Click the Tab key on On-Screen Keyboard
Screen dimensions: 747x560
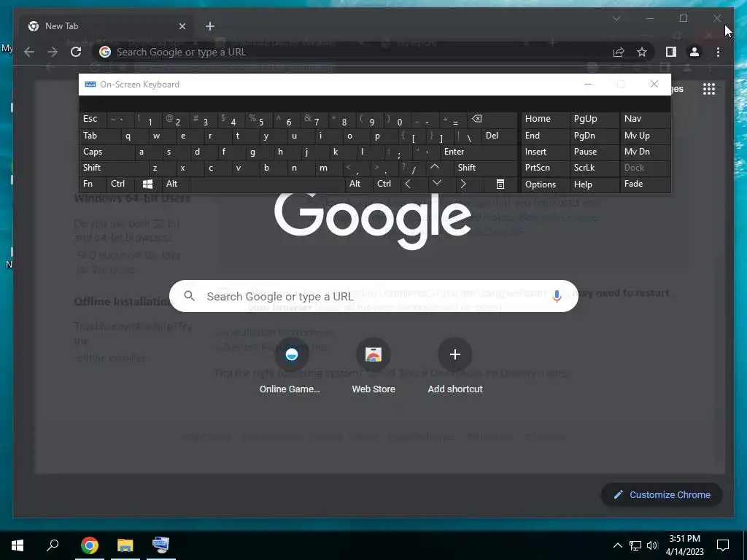coord(100,136)
